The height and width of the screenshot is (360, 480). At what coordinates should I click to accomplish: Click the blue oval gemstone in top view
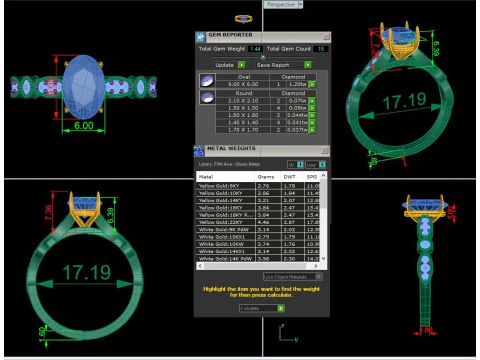tap(84, 87)
